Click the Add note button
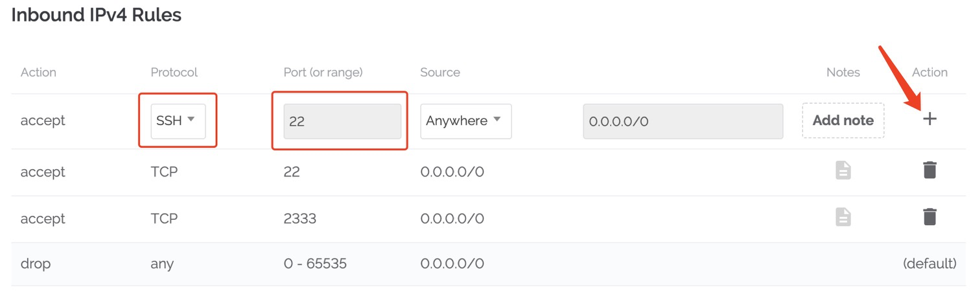 843,121
